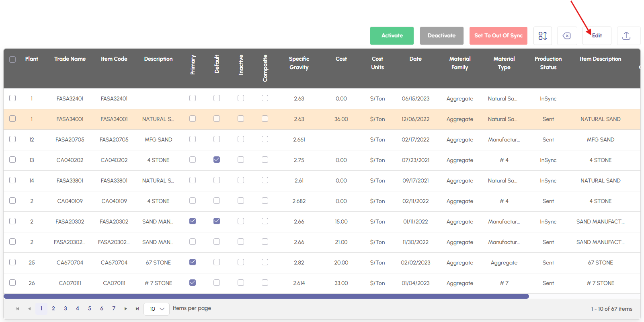The height and width of the screenshot is (322, 644).
Task: Go to page 7
Action: pyautogui.click(x=114, y=309)
